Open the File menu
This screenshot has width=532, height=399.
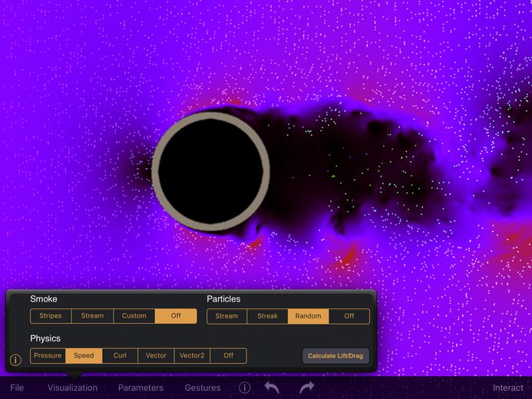[17, 387]
